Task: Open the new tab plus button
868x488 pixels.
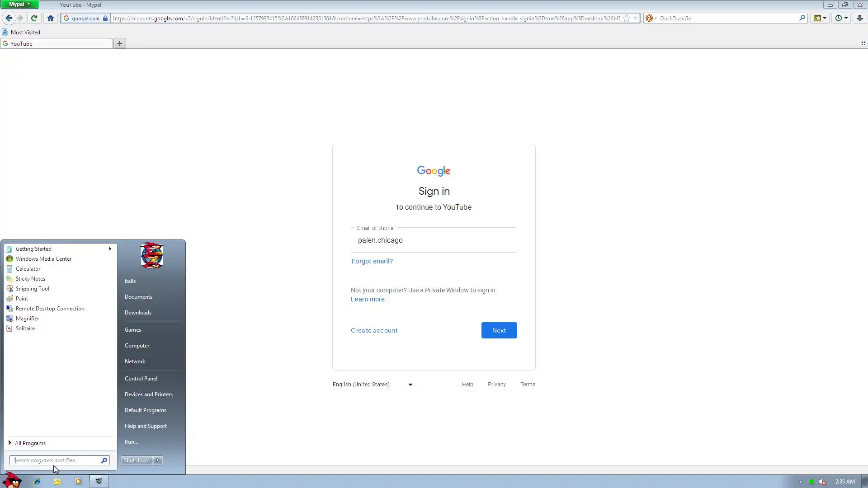Action: (x=120, y=43)
